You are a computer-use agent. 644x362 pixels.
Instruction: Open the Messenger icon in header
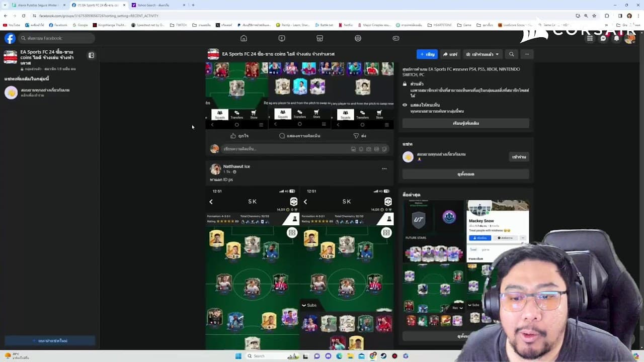[x=603, y=38]
